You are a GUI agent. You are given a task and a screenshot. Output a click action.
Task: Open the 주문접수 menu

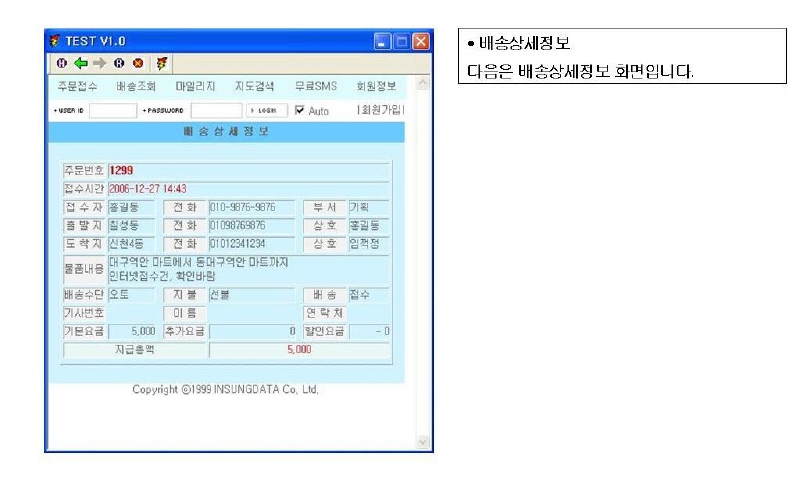77,86
